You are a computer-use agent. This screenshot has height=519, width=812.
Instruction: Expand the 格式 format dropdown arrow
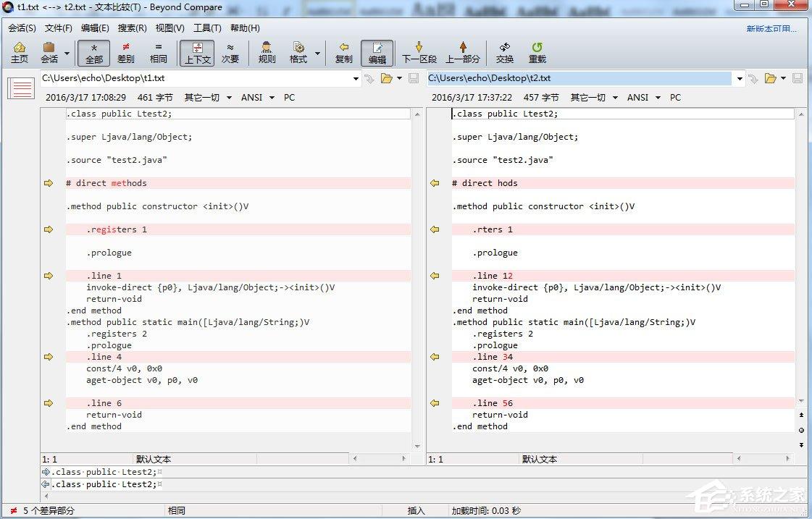tap(317, 54)
